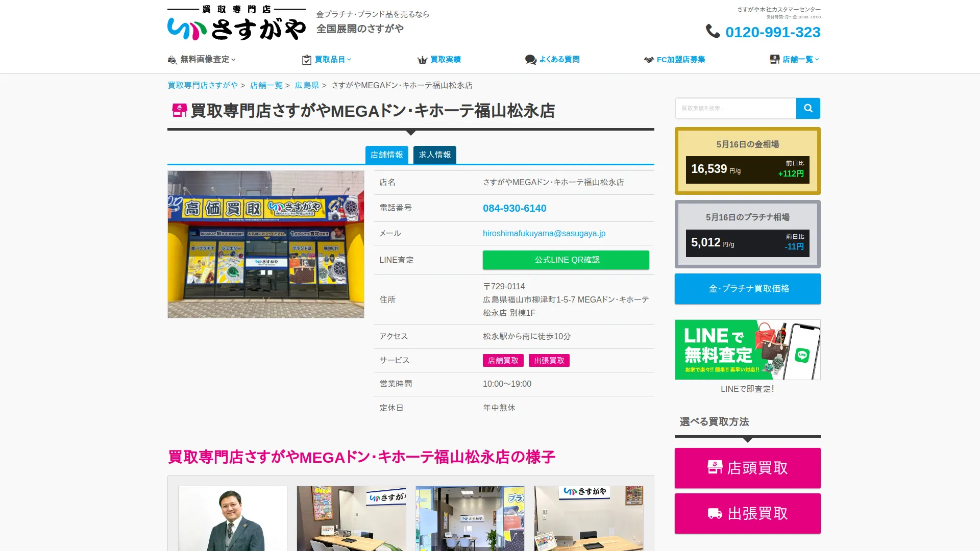Open the storefront photo
This screenshot has height=551, width=980.
coord(266,244)
